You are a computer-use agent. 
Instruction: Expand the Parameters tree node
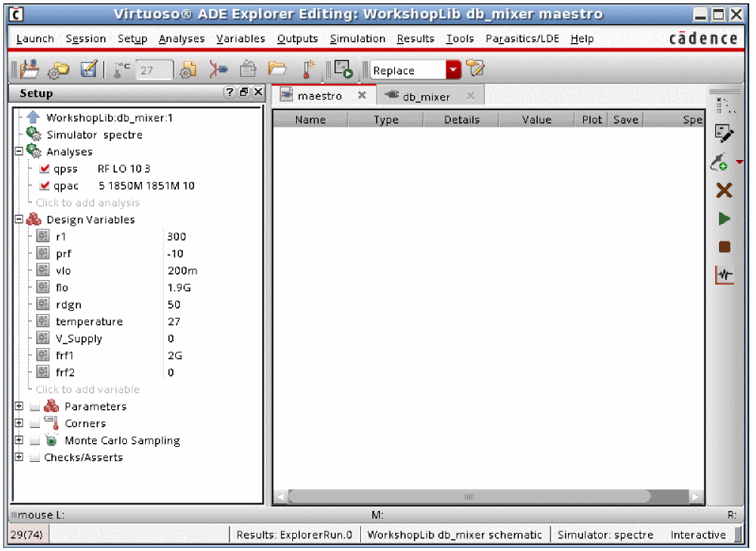pos(19,407)
